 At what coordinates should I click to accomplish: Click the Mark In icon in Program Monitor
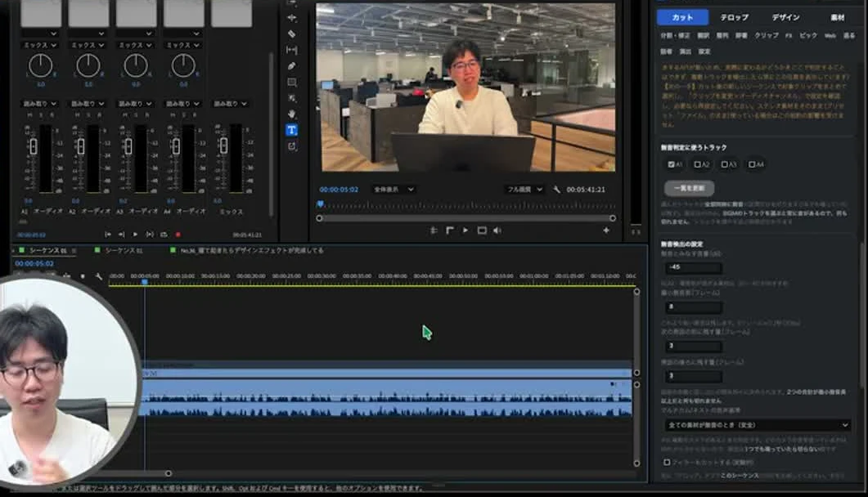[x=449, y=230]
